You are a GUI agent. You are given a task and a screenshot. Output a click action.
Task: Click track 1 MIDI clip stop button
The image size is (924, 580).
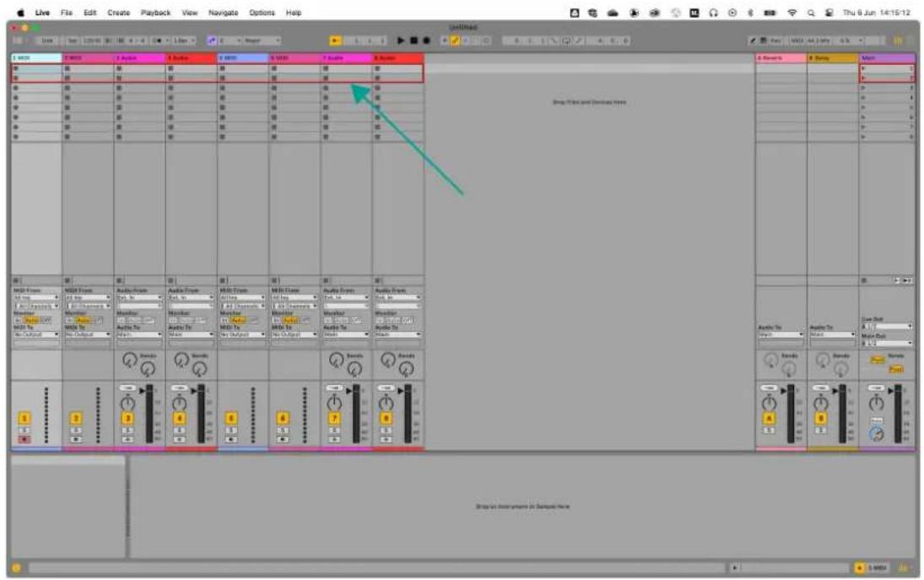click(x=16, y=280)
